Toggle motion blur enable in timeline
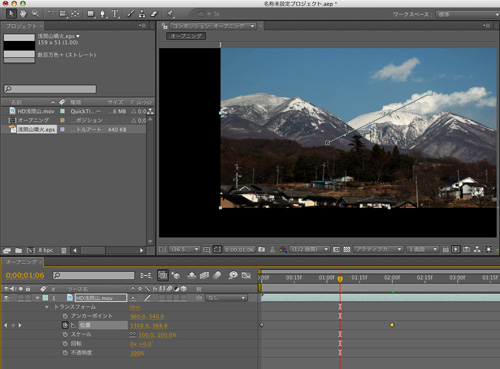The image size is (500, 369). (x=217, y=275)
